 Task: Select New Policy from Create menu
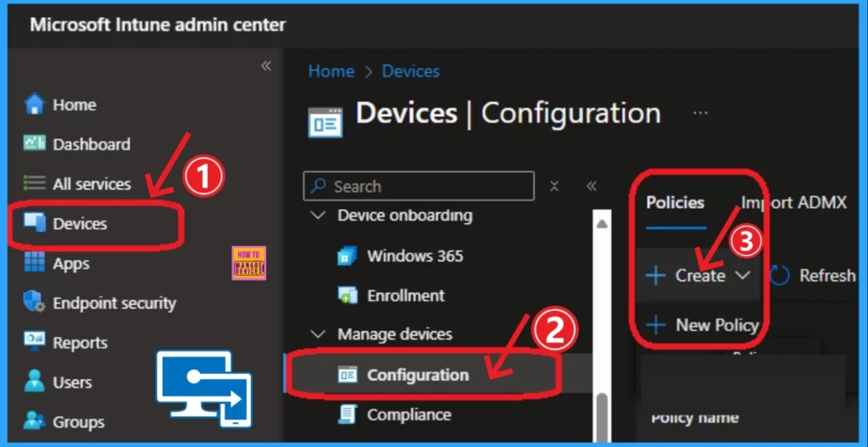coord(703,325)
